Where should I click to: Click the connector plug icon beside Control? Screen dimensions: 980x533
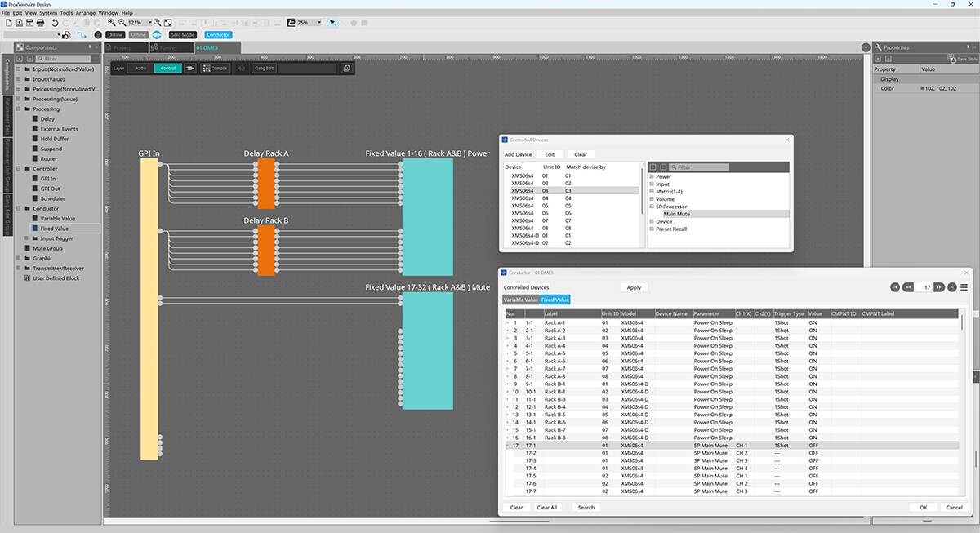pyautogui.click(x=191, y=69)
